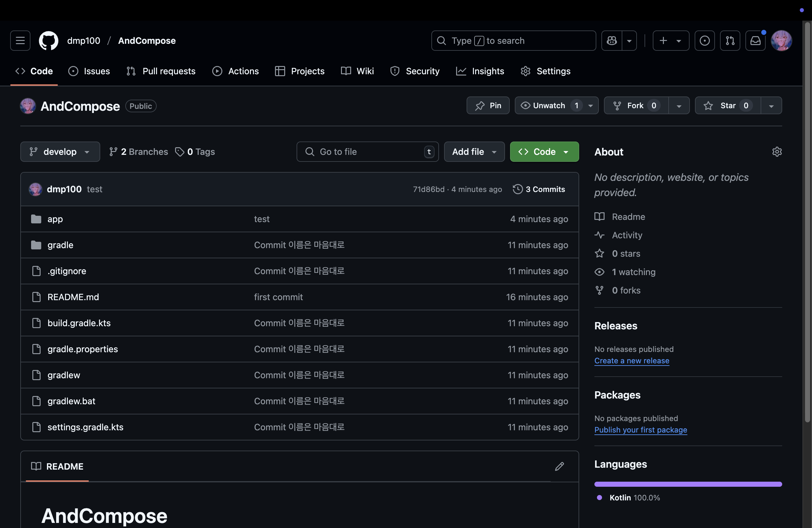This screenshot has width=812, height=528.
Task: Open the notifications inbox icon
Action: 755,41
